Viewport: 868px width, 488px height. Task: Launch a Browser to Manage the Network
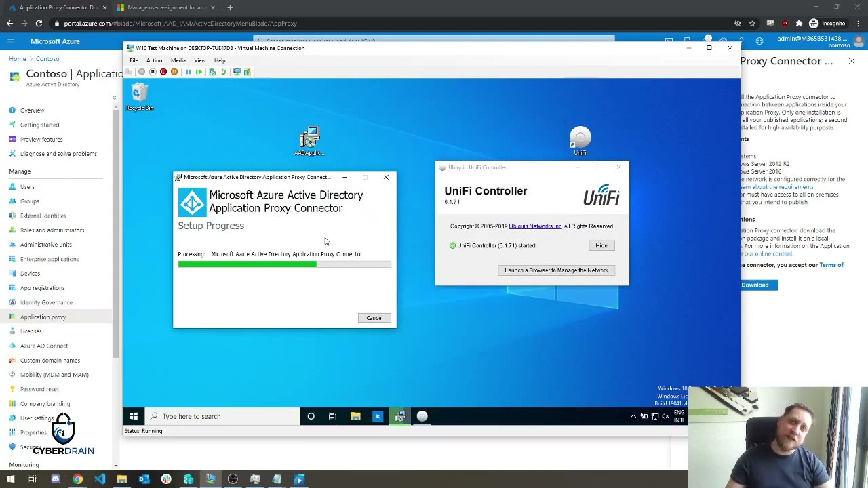coord(556,270)
